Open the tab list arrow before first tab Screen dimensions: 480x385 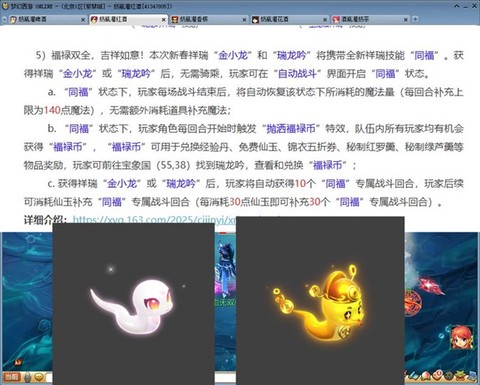tap(4, 20)
